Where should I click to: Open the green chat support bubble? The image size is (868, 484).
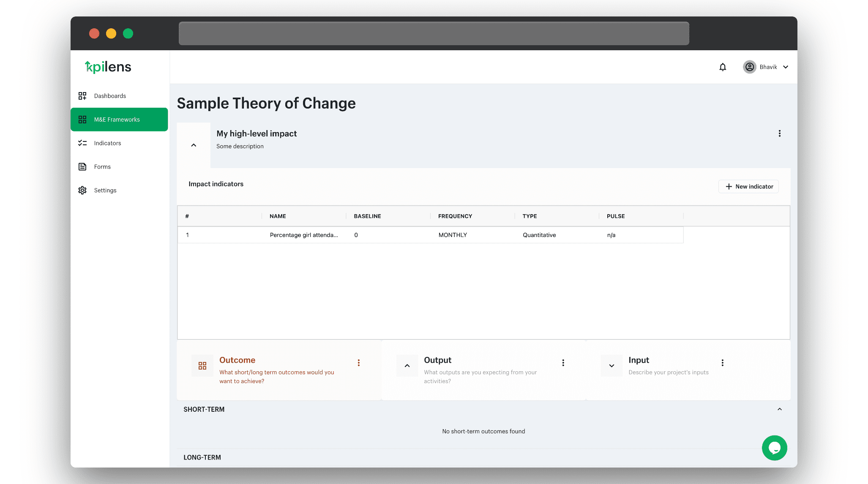(x=774, y=448)
